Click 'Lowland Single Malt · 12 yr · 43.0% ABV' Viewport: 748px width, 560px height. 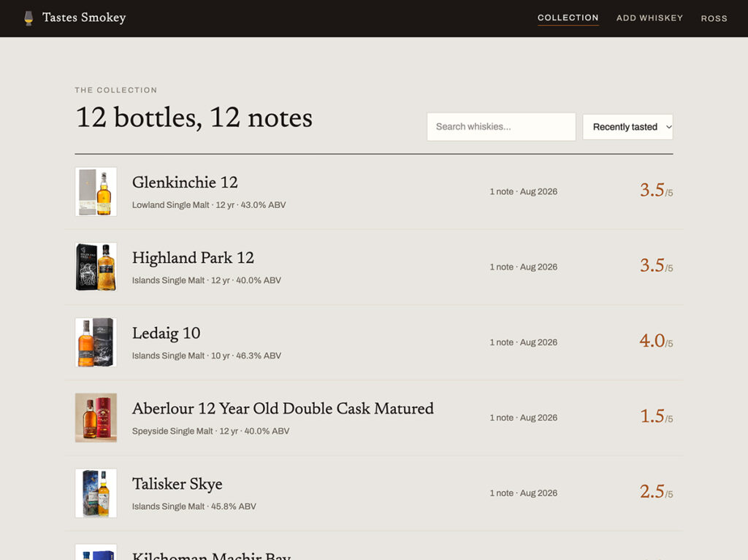pos(209,205)
